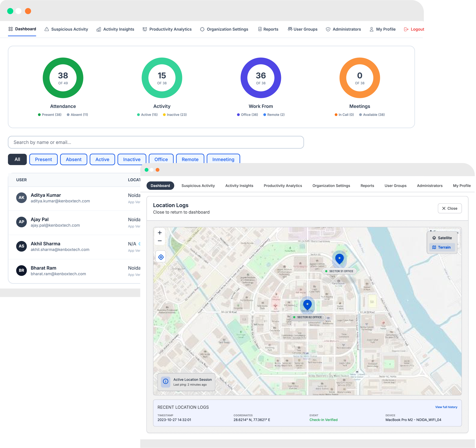This screenshot has height=448, width=476.
Task: Click the Search by name or email field
Action: coord(156,142)
